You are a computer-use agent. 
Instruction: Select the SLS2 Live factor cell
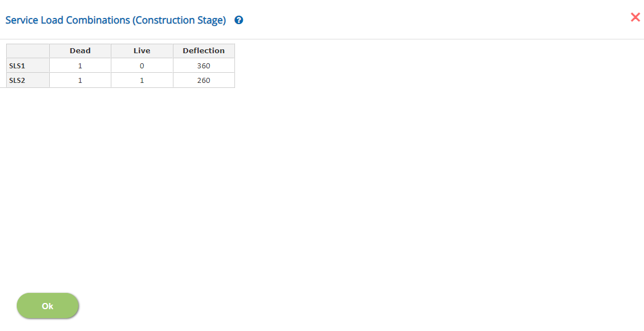point(142,80)
